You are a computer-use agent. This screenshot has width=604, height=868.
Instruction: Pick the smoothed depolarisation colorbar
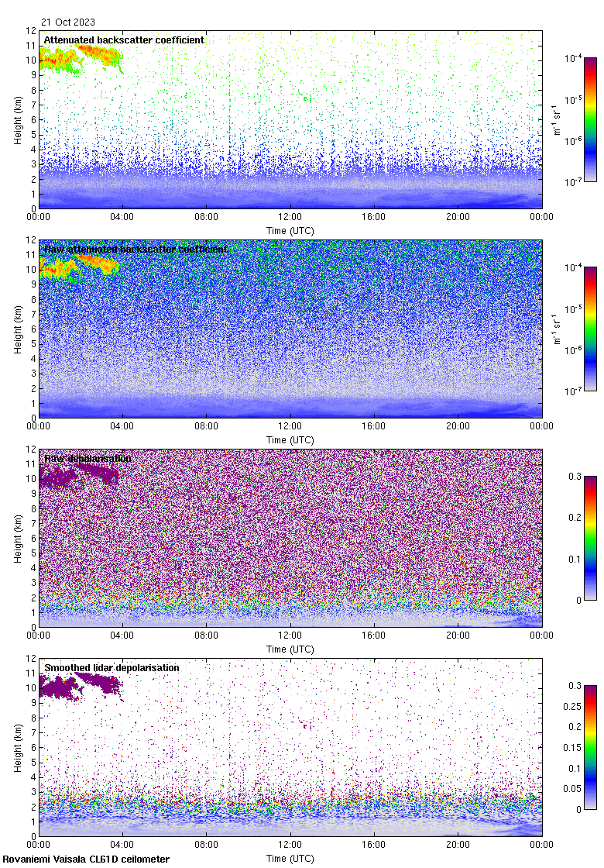(x=590, y=747)
